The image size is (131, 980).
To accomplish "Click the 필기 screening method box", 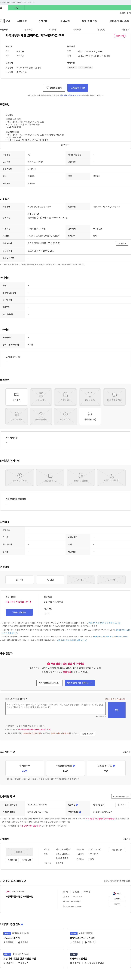I will coord(81,580).
